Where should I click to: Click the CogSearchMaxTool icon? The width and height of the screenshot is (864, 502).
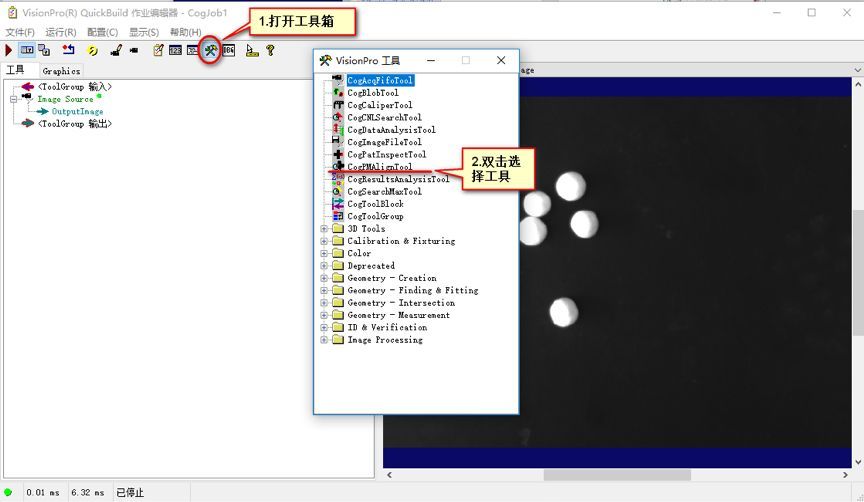click(336, 191)
